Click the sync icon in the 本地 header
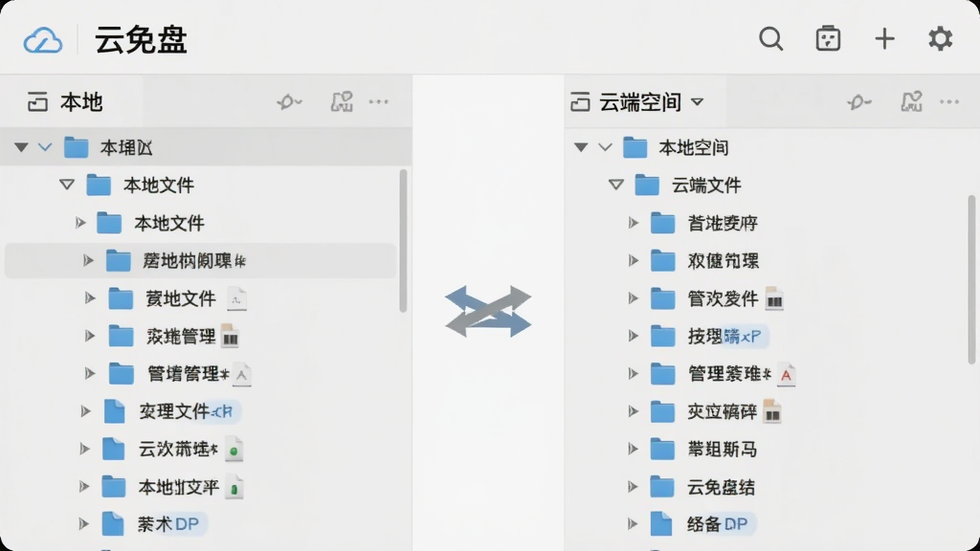Image resolution: width=980 pixels, height=551 pixels. (x=289, y=101)
